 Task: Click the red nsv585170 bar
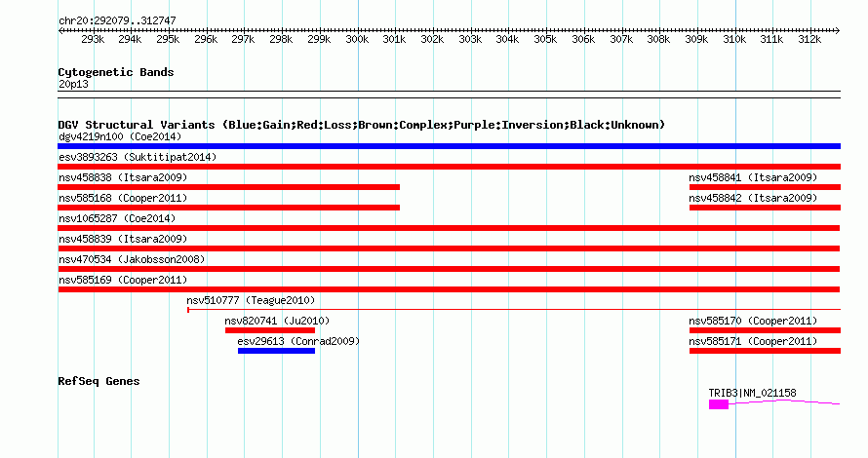click(x=765, y=330)
